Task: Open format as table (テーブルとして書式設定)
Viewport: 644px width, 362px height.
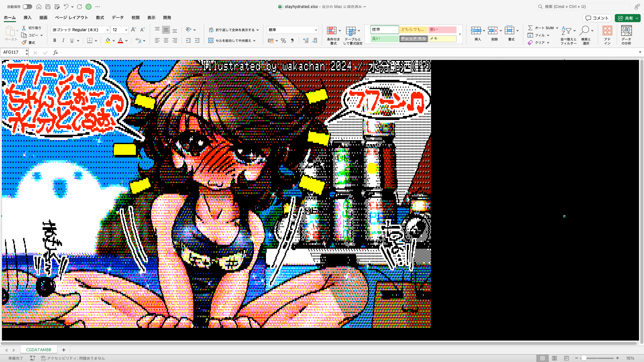Action: (x=353, y=35)
